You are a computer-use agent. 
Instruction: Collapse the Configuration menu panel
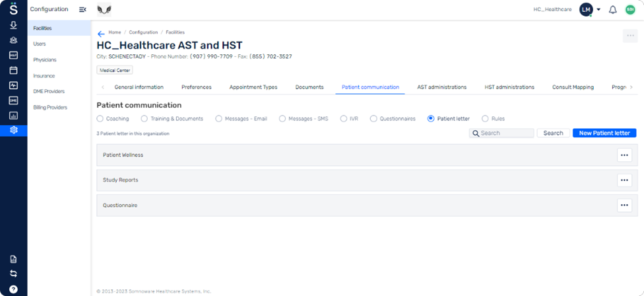point(82,9)
